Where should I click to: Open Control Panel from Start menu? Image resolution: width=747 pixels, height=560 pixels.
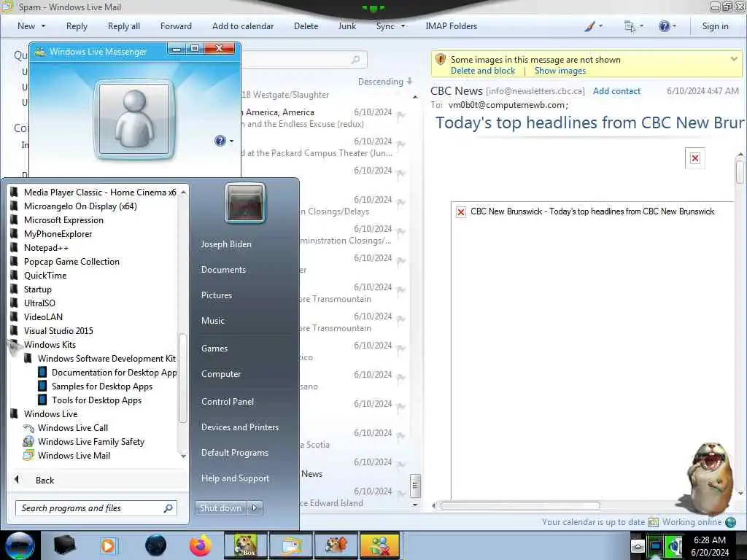pos(228,402)
